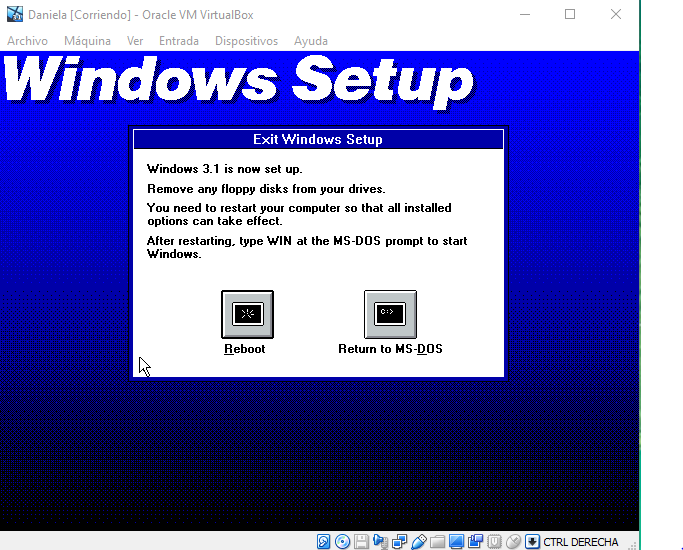The image size is (683, 550).
Task: Open the Ver menu
Action: (x=135, y=41)
